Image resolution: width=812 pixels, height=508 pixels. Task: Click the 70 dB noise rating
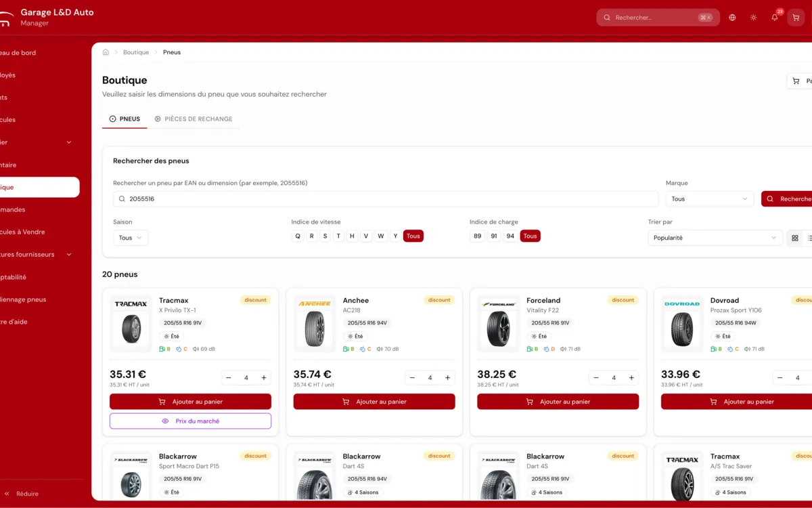388,350
